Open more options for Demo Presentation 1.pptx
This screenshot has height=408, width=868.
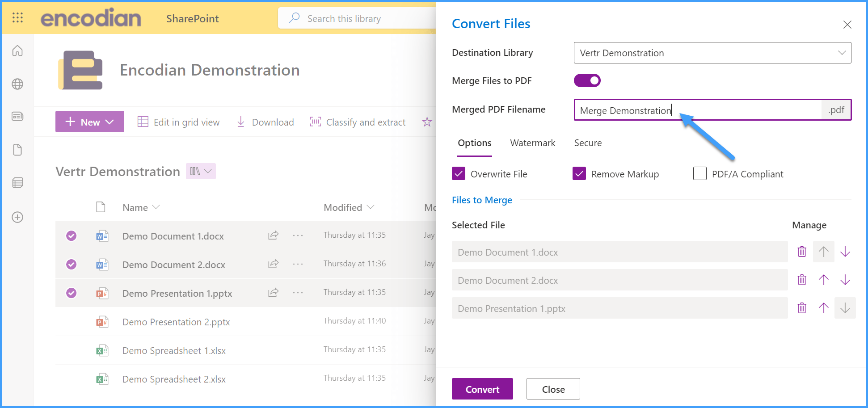[x=298, y=292]
